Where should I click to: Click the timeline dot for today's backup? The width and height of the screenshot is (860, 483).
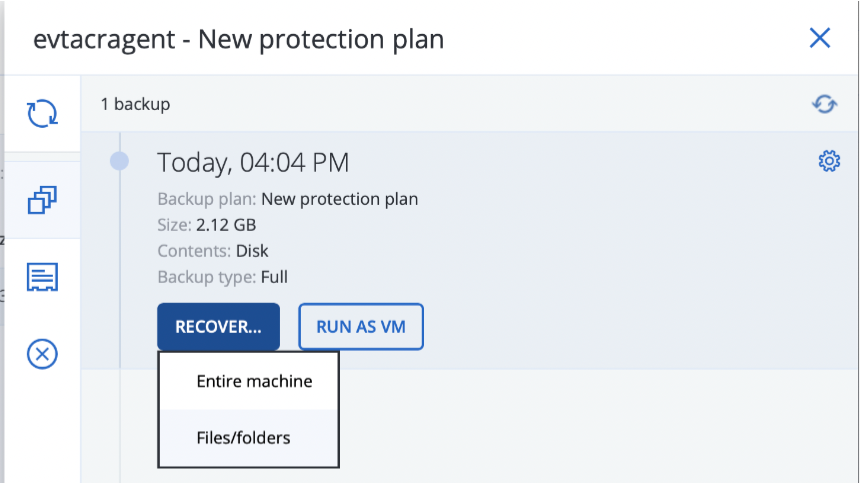click(x=119, y=160)
